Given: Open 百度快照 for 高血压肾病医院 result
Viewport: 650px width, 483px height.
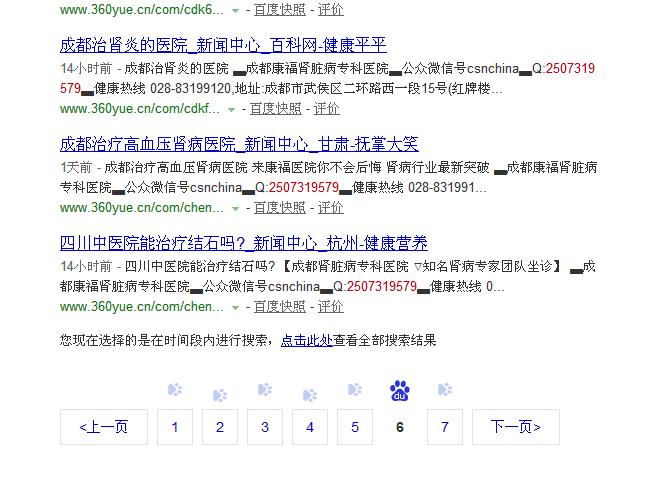Looking at the screenshot, I should (x=280, y=208).
